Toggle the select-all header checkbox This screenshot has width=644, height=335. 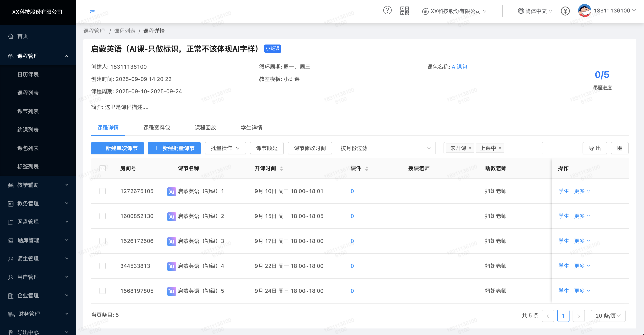[103, 168]
